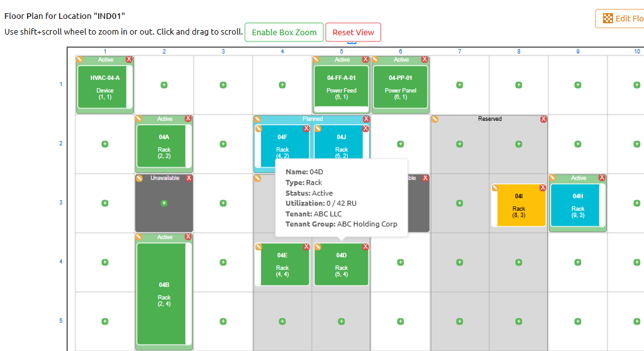Click the edit pencil on rack 04I
Screen dimensions: 644x351
coord(495,187)
